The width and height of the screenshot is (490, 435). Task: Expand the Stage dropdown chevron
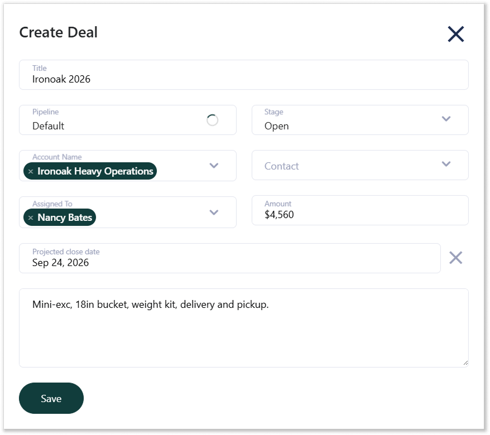coord(446,119)
